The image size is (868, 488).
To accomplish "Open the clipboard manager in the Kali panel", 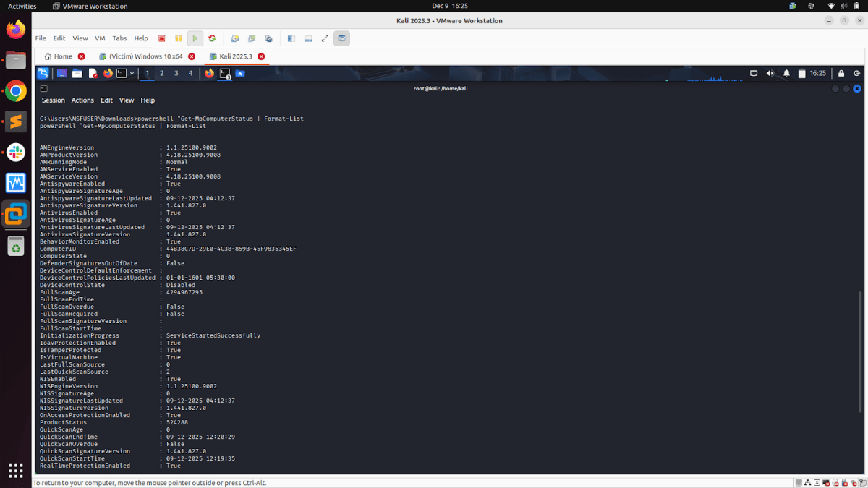I will pos(802,73).
